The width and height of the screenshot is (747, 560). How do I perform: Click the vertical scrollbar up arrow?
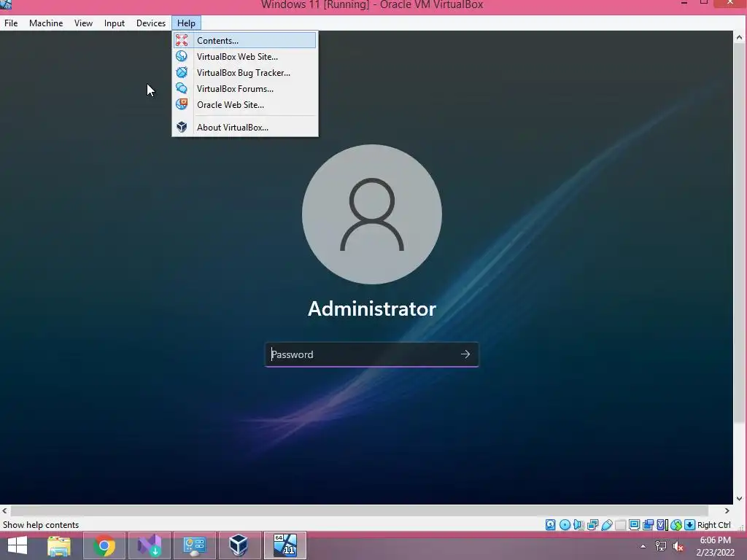point(740,37)
